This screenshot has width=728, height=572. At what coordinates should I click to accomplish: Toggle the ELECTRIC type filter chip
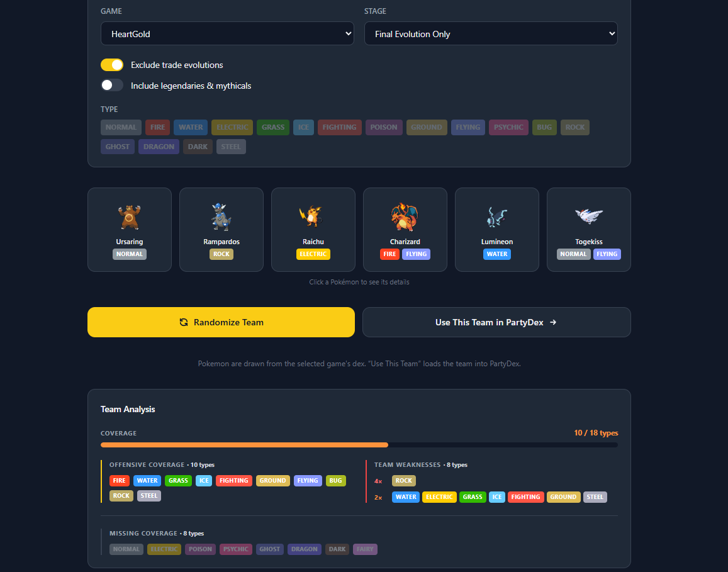click(x=232, y=127)
